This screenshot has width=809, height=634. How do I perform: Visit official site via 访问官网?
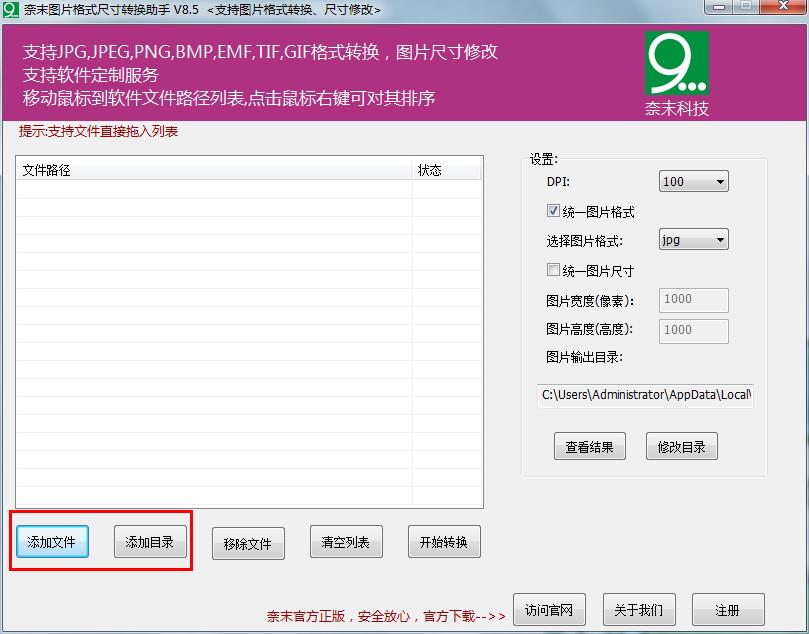(x=548, y=610)
